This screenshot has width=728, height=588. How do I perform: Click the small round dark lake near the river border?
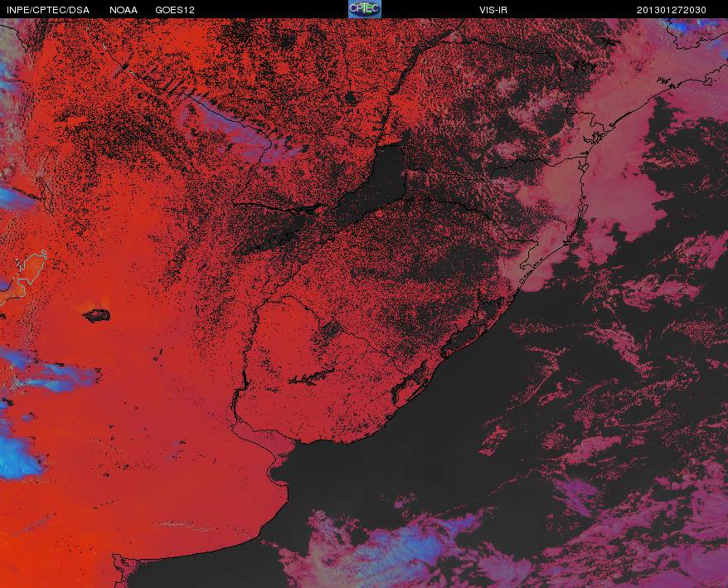tap(351, 98)
